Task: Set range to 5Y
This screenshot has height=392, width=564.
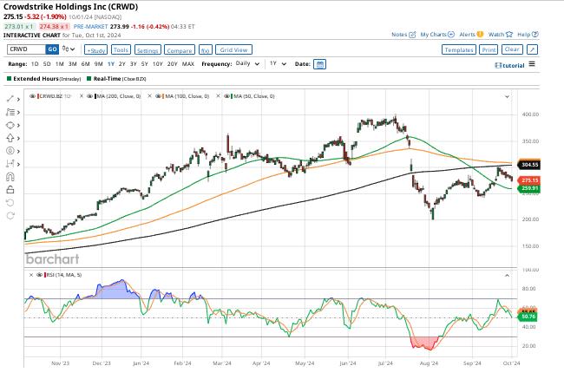Action: pyautogui.click(x=144, y=64)
